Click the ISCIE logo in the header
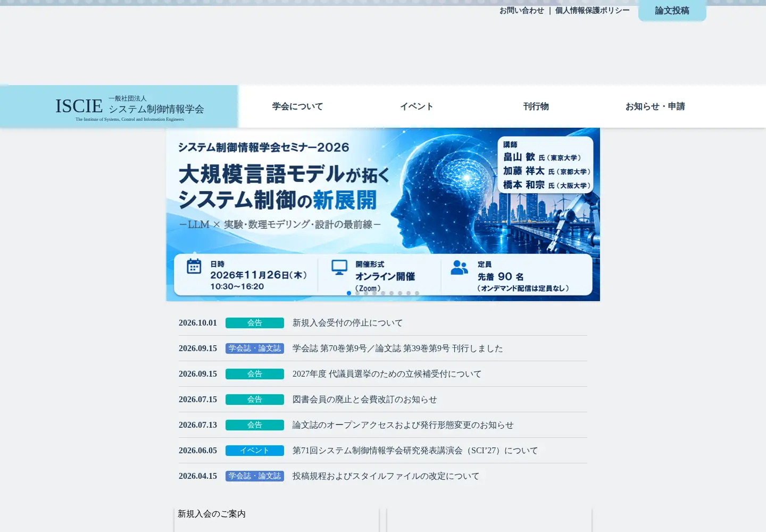Screen dimensions: 766x532 (x=130, y=108)
